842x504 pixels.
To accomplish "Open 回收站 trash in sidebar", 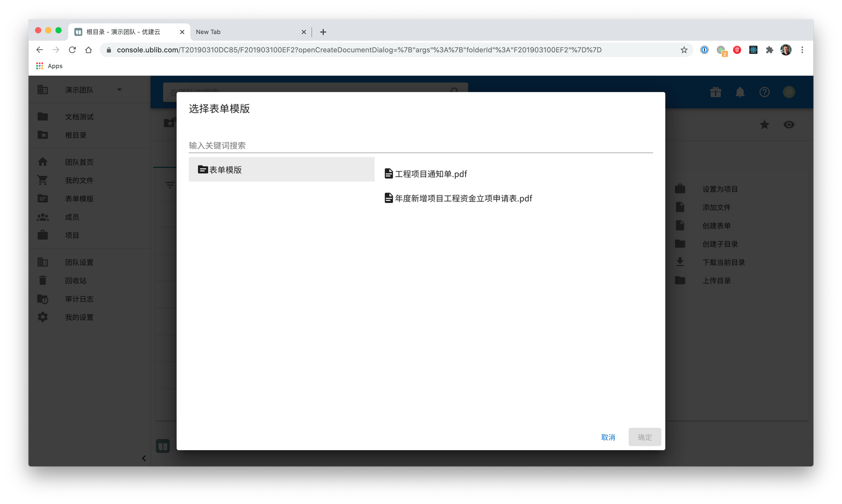I will [x=76, y=281].
